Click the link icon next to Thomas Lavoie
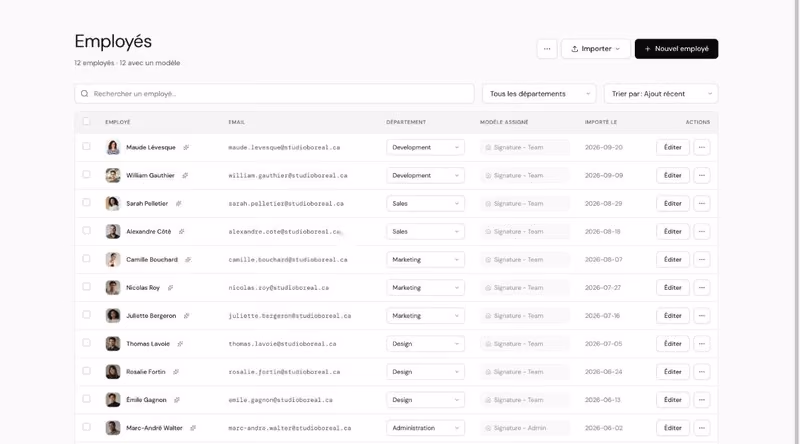This screenshot has height=444, width=800. [180, 344]
